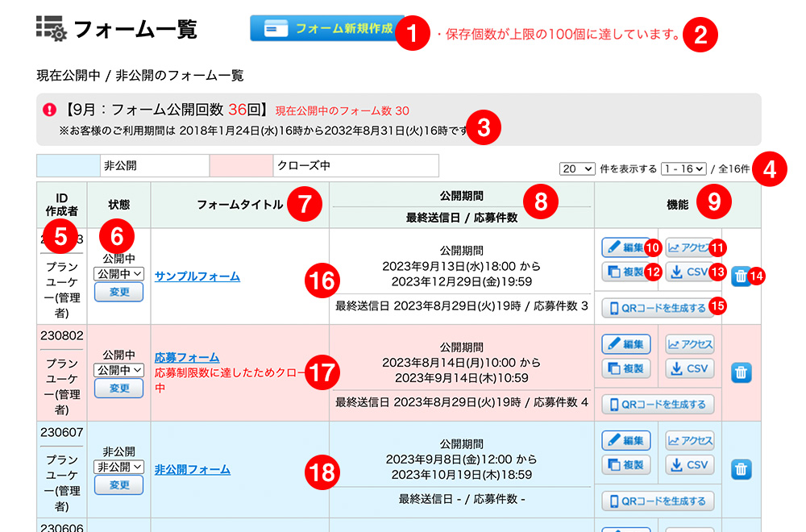Open the 20件 display count dropdown
Viewport: 806px width, 532px height.
coord(577,168)
